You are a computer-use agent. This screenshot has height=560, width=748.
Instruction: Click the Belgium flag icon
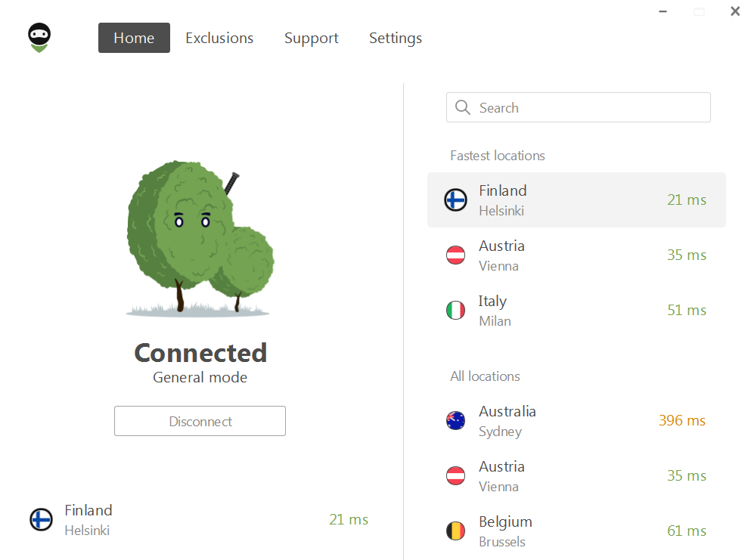[x=455, y=531]
